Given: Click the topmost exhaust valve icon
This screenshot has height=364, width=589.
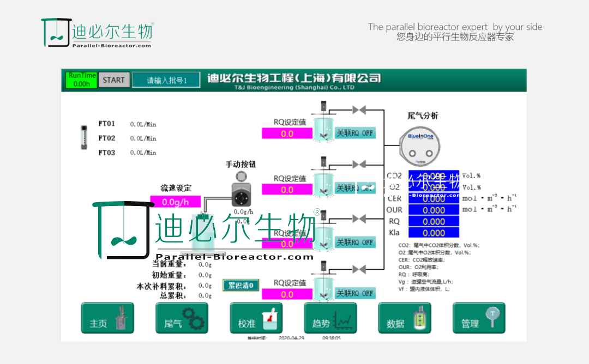Looking at the screenshot, I should click(359, 110).
